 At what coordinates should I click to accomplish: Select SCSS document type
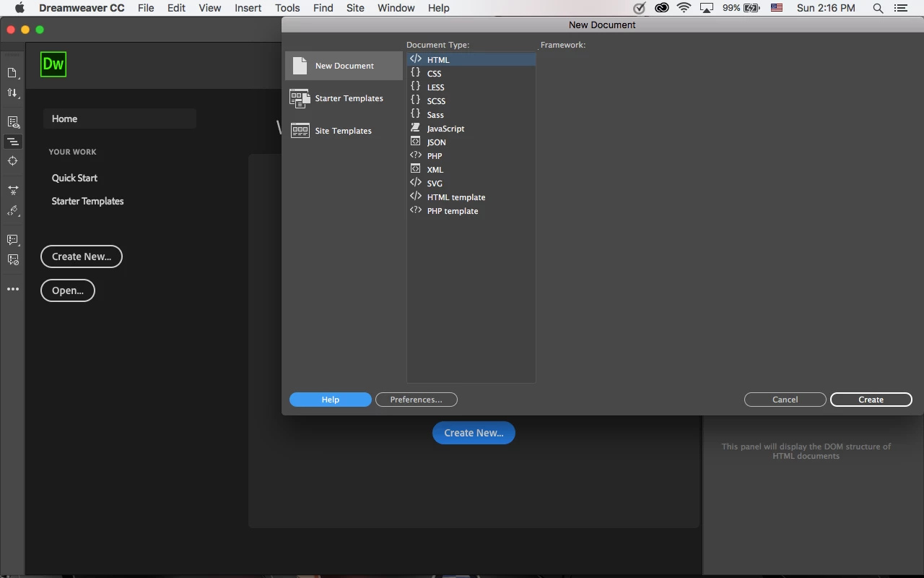(471, 101)
